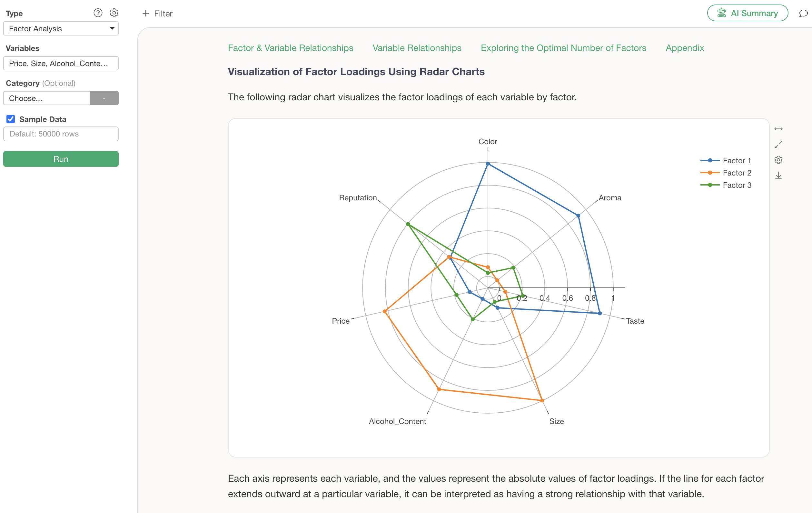812x513 pixels.
Task: Click the AI Summary button
Action: tap(748, 13)
